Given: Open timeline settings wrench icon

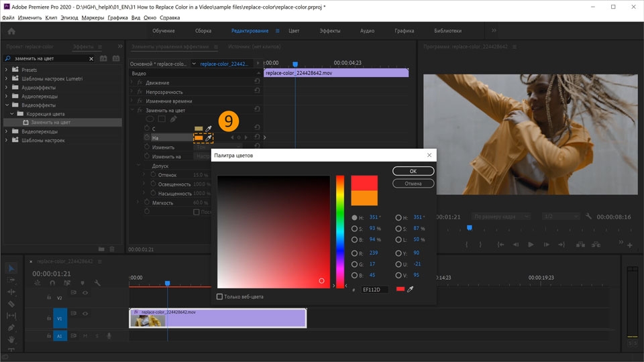Looking at the screenshot, I should tap(98, 283).
